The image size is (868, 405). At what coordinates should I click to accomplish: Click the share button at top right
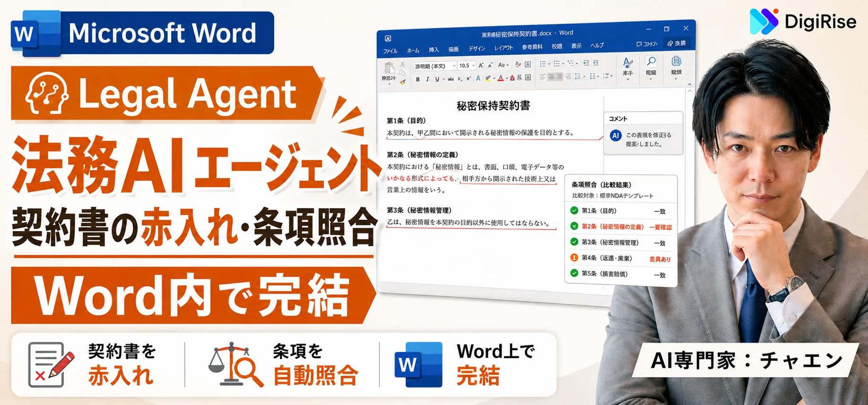(677, 43)
